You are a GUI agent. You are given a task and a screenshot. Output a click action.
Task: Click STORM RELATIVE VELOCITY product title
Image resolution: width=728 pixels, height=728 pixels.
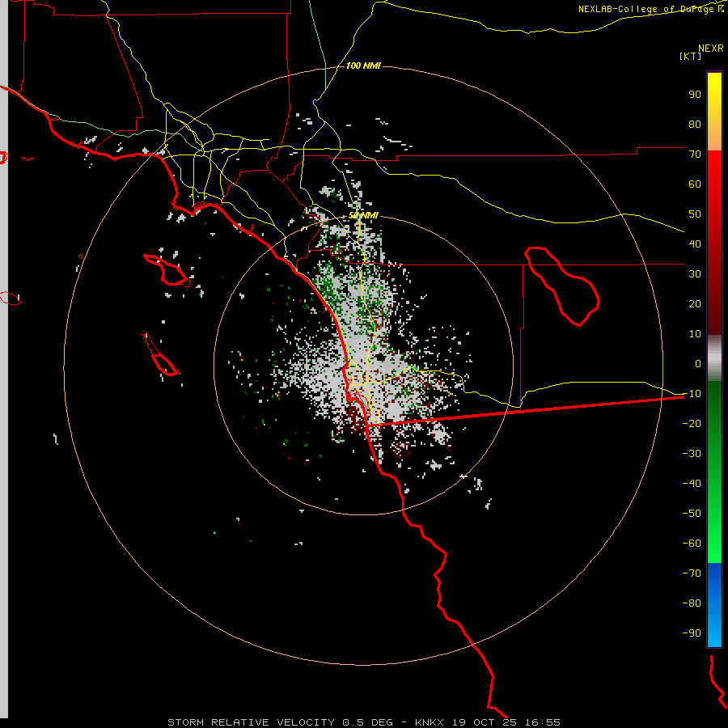coord(251,722)
